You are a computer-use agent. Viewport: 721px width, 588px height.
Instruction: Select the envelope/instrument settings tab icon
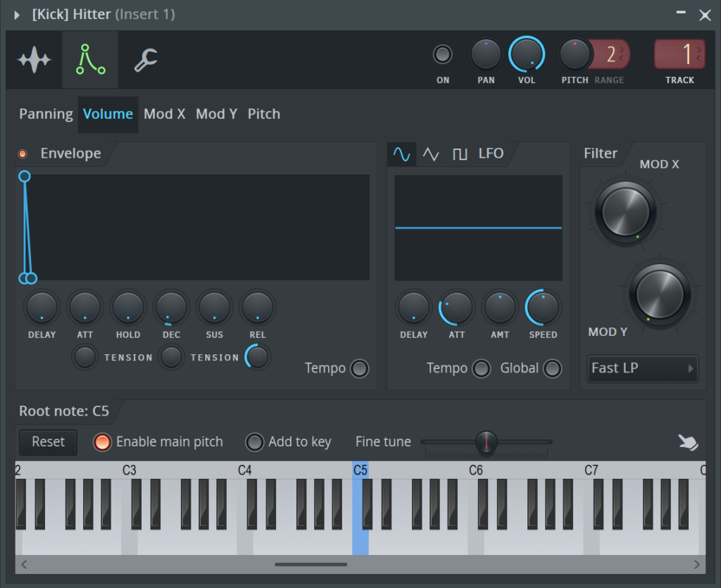[90, 60]
